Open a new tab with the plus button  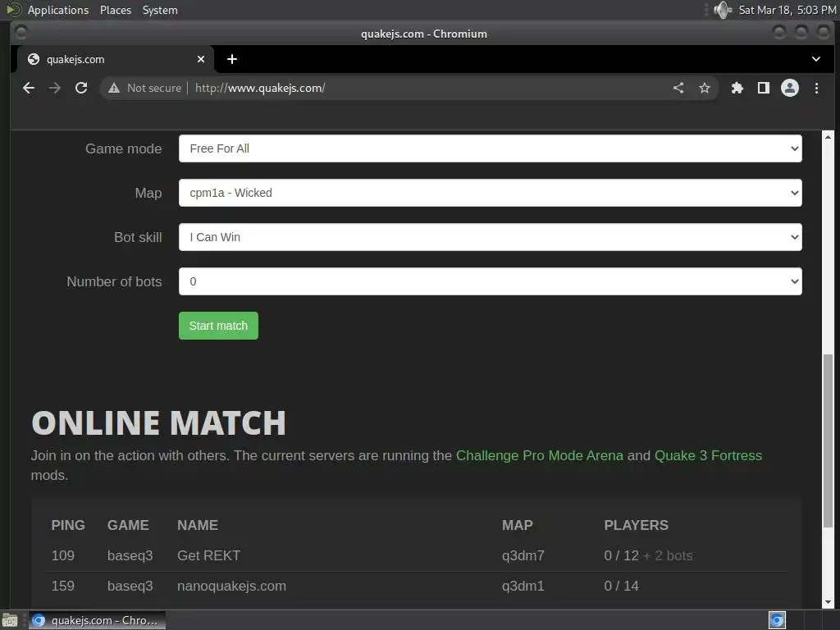232,59
